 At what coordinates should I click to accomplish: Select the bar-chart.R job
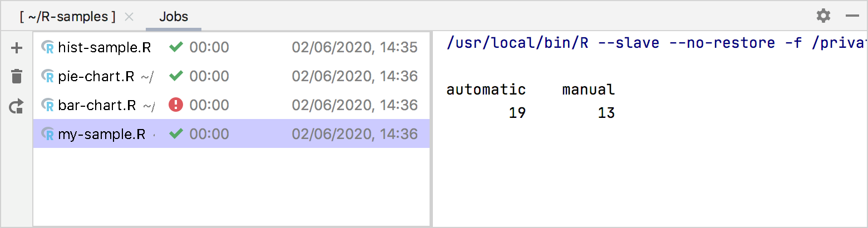pos(97,105)
